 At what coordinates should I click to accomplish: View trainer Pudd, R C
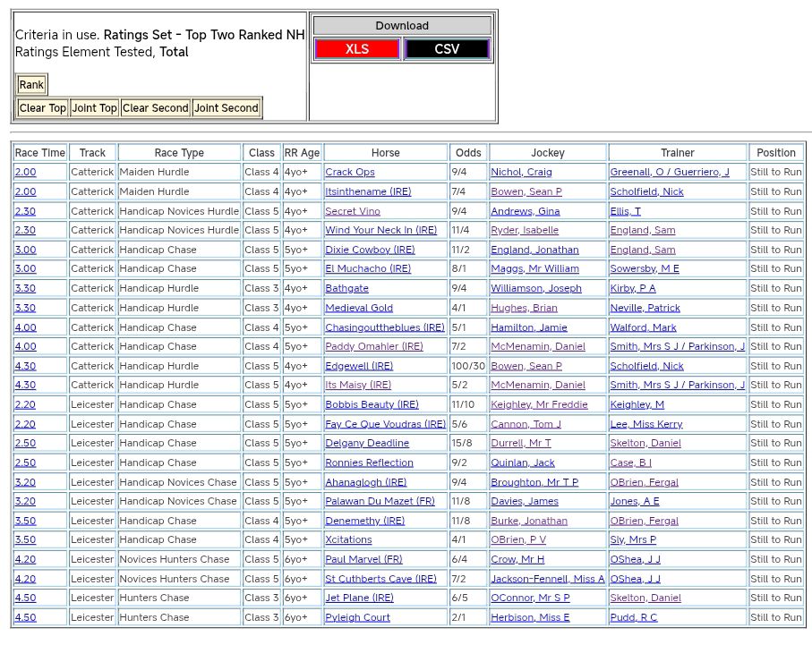pos(633,618)
